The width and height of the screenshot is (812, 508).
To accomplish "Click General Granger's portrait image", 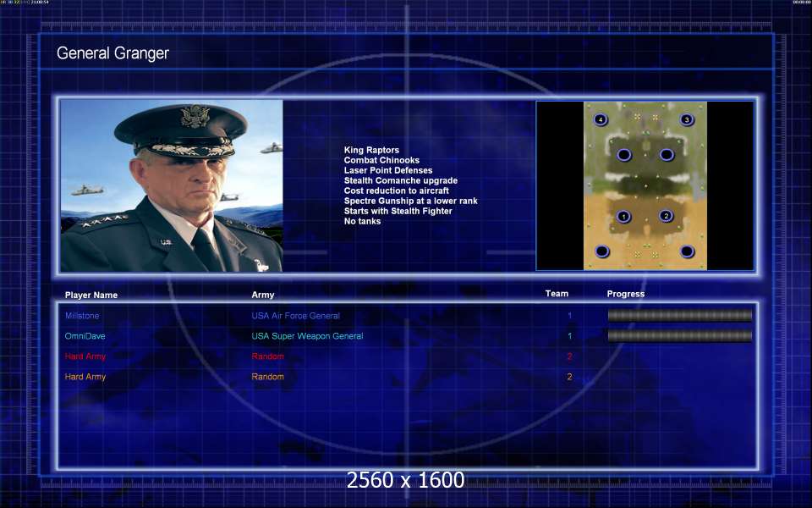I will pyautogui.click(x=172, y=185).
